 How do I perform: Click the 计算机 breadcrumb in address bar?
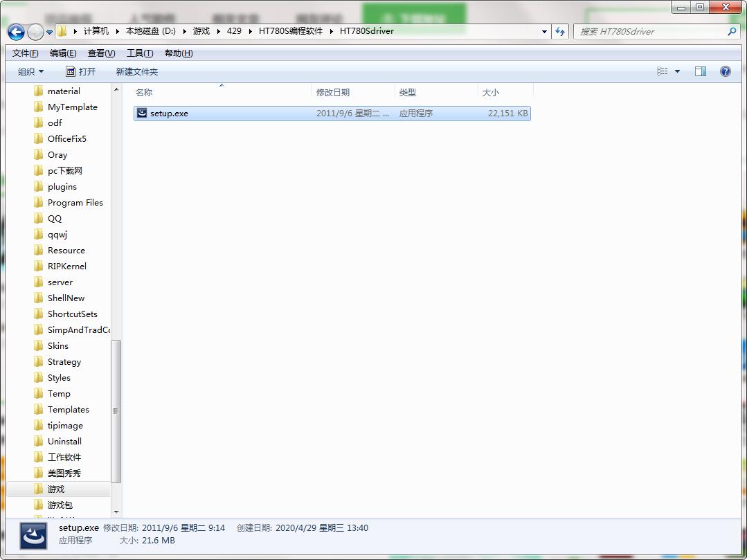click(x=96, y=31)
